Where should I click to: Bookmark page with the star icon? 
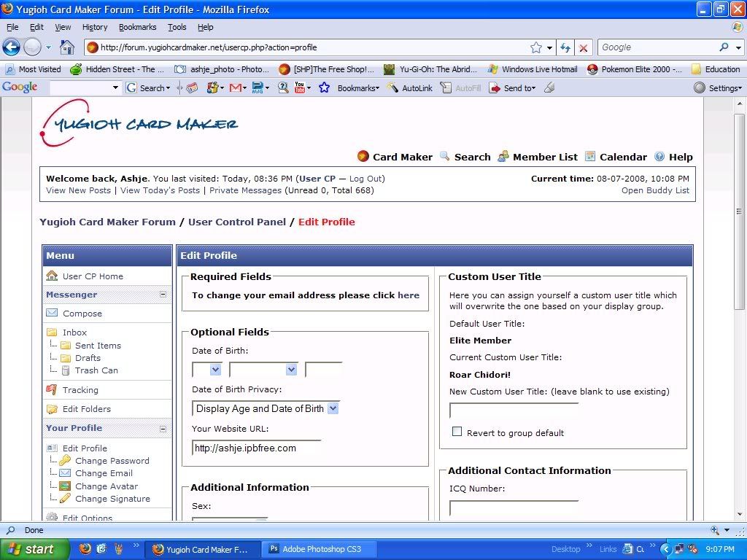(536, 47)
